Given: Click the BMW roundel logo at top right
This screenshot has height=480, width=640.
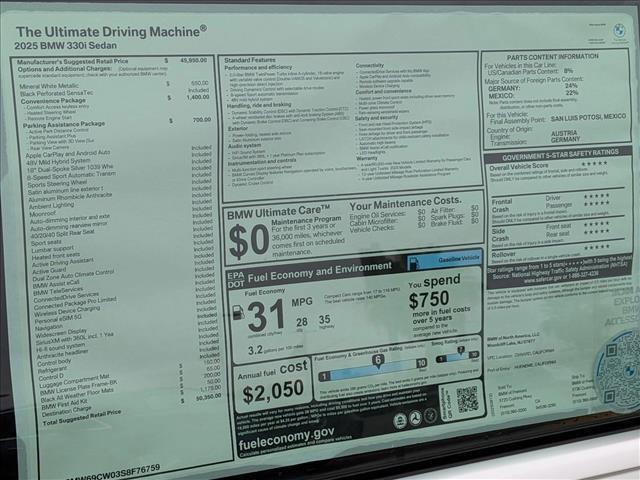Looking at the screenshot, I should [x=620, y=31].
